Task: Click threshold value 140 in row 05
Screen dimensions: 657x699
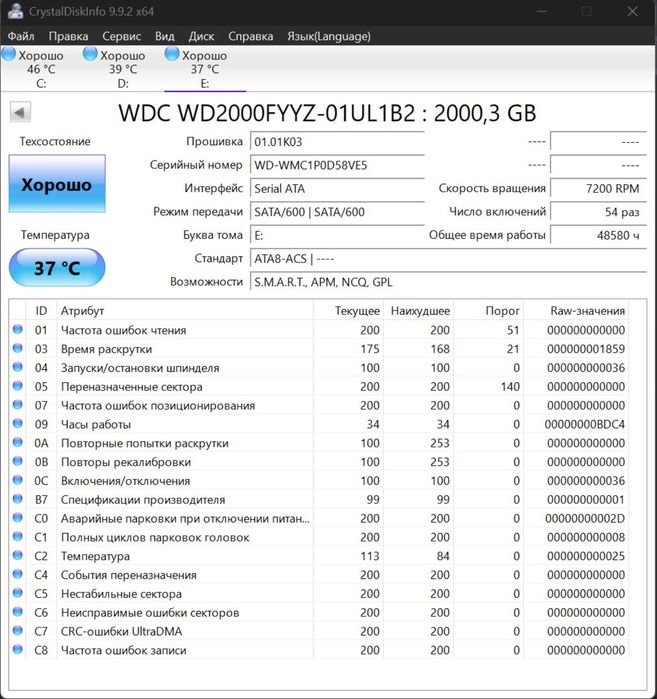Action: point(510,387)
